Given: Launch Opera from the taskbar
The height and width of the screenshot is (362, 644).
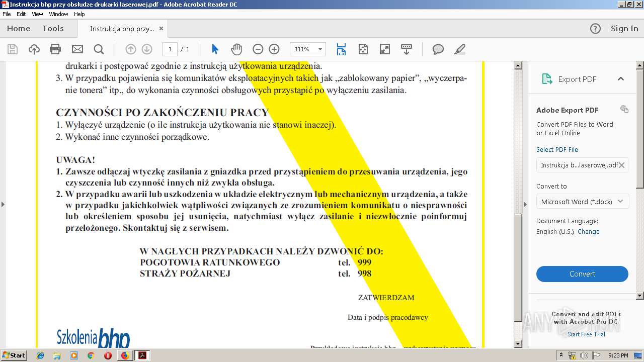Looking at the screenshot, I should [108, 355].
